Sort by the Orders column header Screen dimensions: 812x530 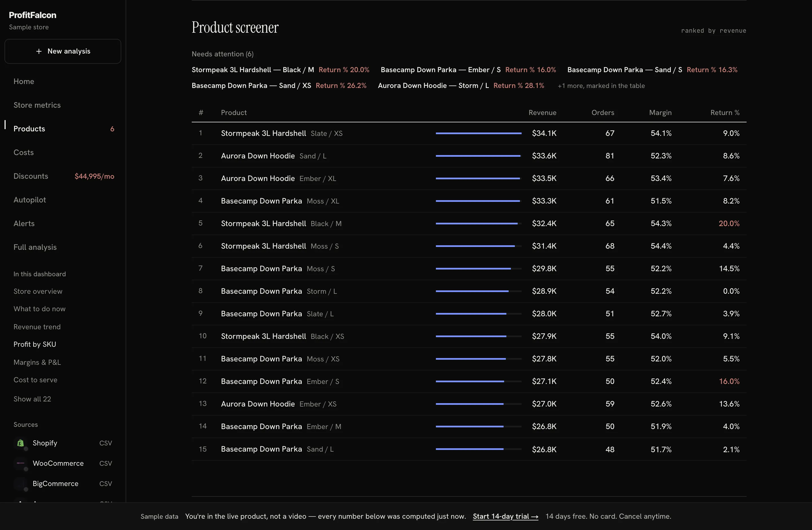click(x=603, y=112)
